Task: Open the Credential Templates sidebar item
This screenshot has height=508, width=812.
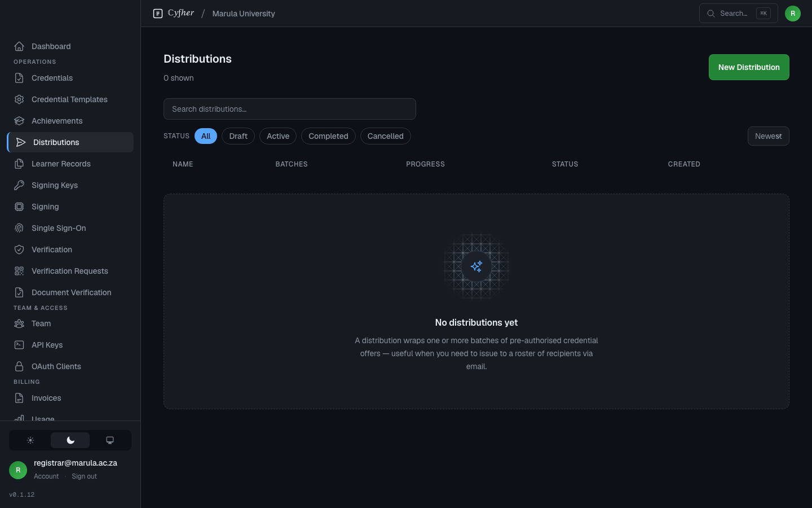Action: [70, 99]
